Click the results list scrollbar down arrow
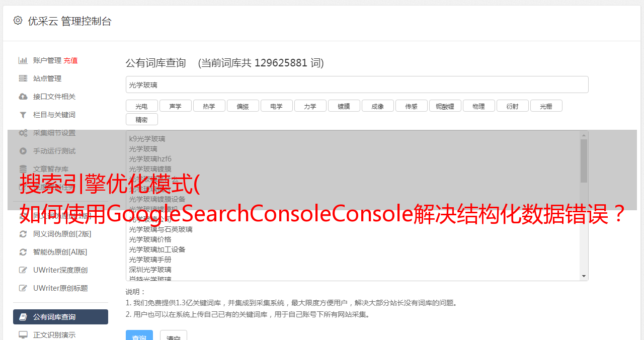 [x=584, y=276]
